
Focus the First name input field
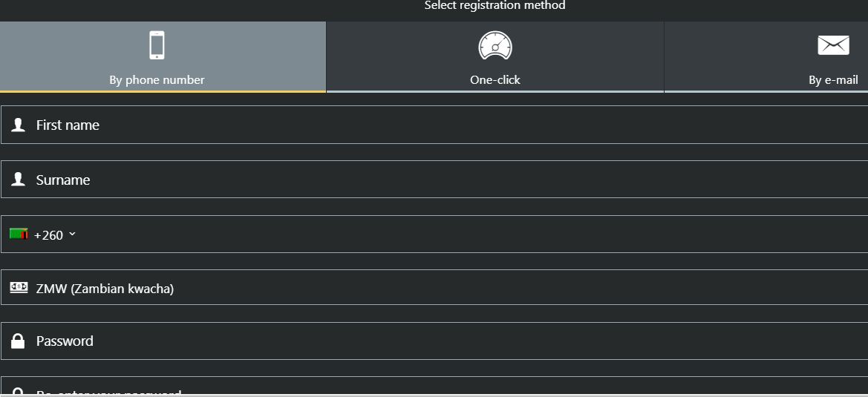click(x=434, y=125)
